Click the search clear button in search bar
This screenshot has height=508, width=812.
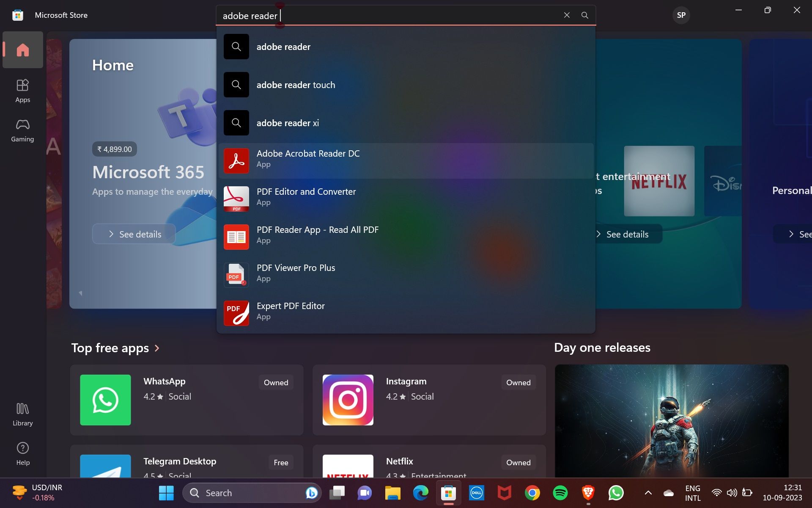[566, 15]
